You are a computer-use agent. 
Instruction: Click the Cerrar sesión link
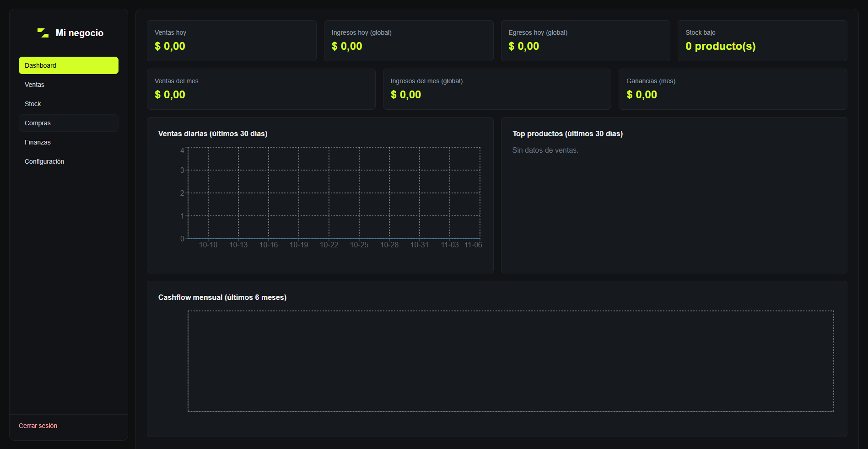tap(38, 426)
